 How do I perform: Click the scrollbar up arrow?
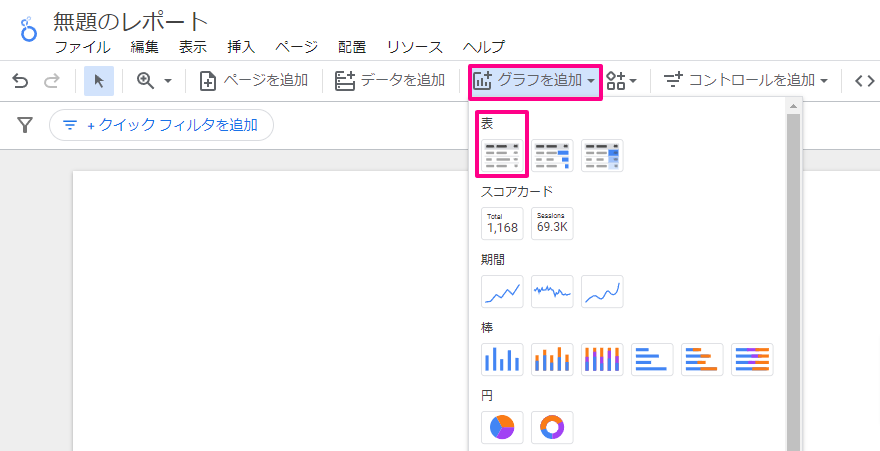[x=793, y=106]
